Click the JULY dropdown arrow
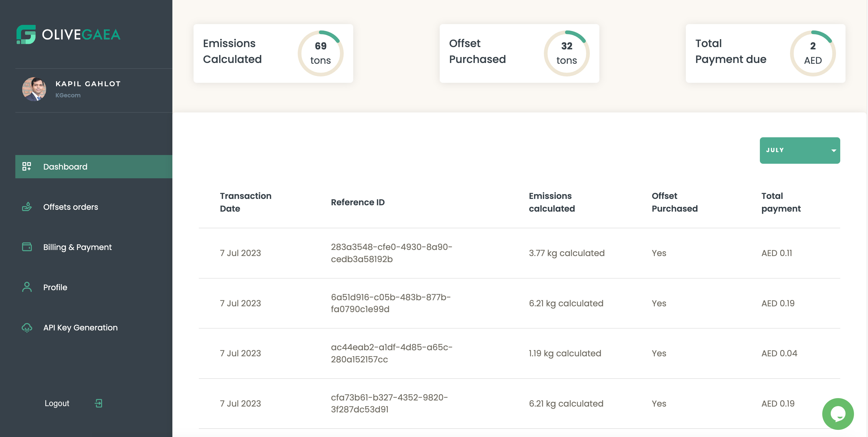This screenshot has width=868, height=437. click(833, 151)
